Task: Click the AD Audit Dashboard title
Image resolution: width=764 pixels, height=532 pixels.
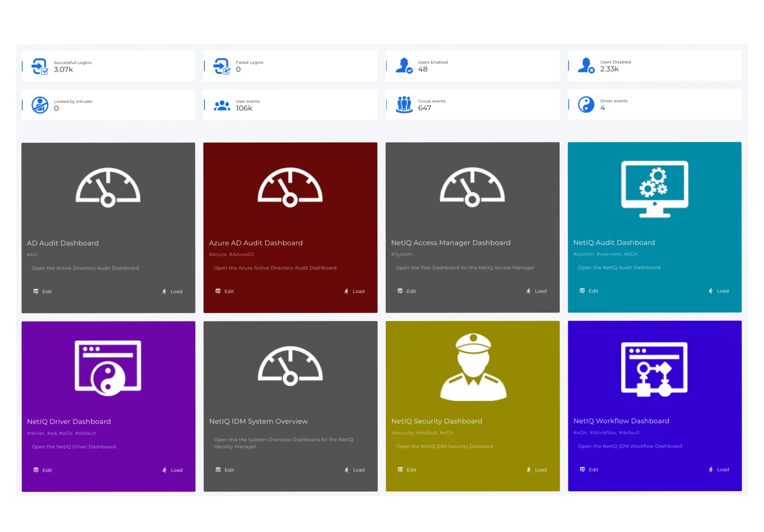Action: click(x=63, y=243)
